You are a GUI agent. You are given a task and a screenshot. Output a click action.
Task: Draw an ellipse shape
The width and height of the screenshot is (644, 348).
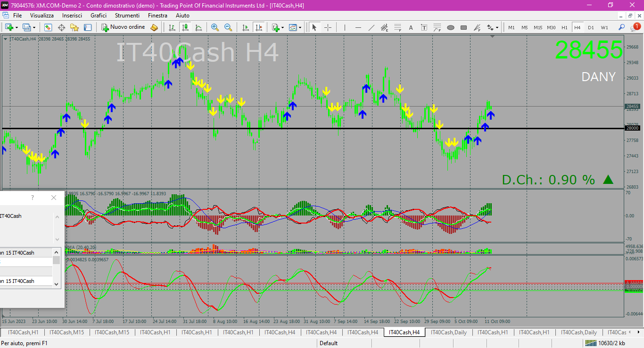tap(451, 27)
